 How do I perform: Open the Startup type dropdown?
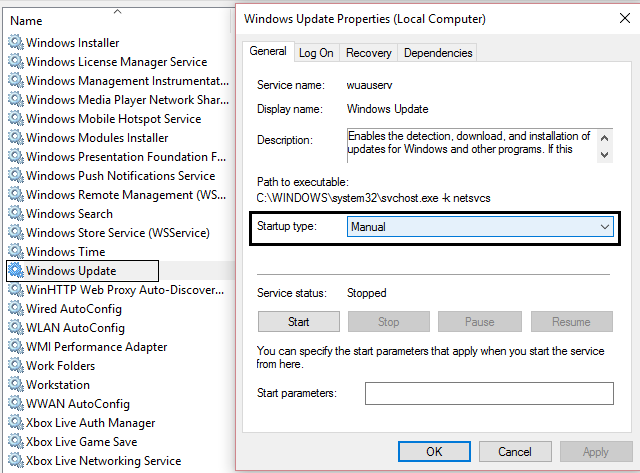pos(480,227)
